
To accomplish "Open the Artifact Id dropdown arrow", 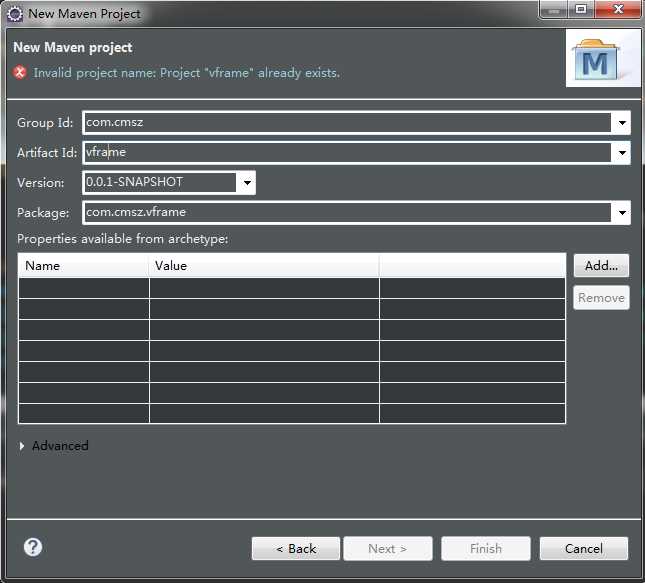I will click(x=622, y=153).
